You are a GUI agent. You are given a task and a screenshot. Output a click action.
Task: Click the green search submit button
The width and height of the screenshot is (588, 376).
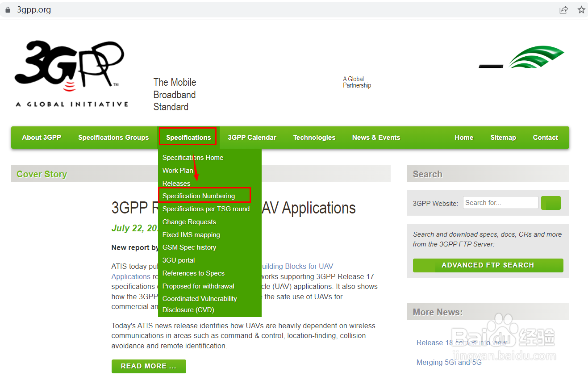click(x=550, y=203)
